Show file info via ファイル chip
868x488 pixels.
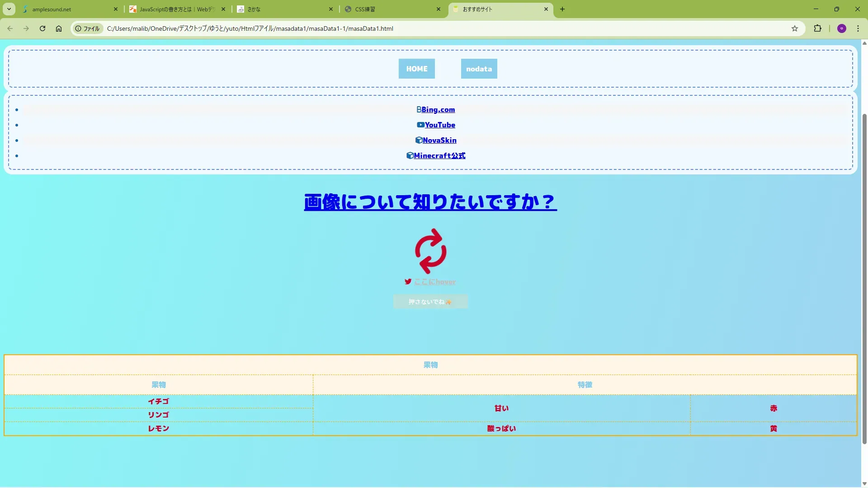[x=87, y=28]
